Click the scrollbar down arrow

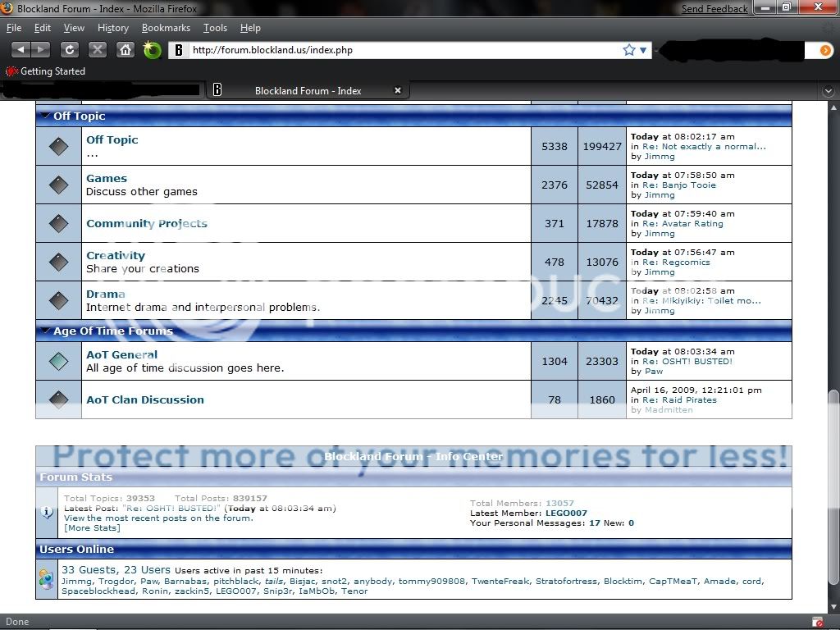point(833,607)
